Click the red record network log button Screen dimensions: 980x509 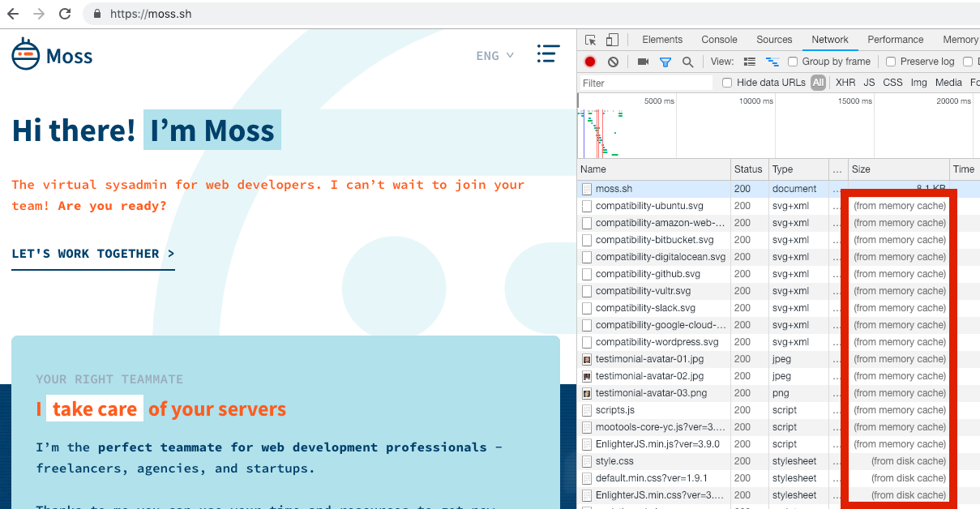coord(590,62)
